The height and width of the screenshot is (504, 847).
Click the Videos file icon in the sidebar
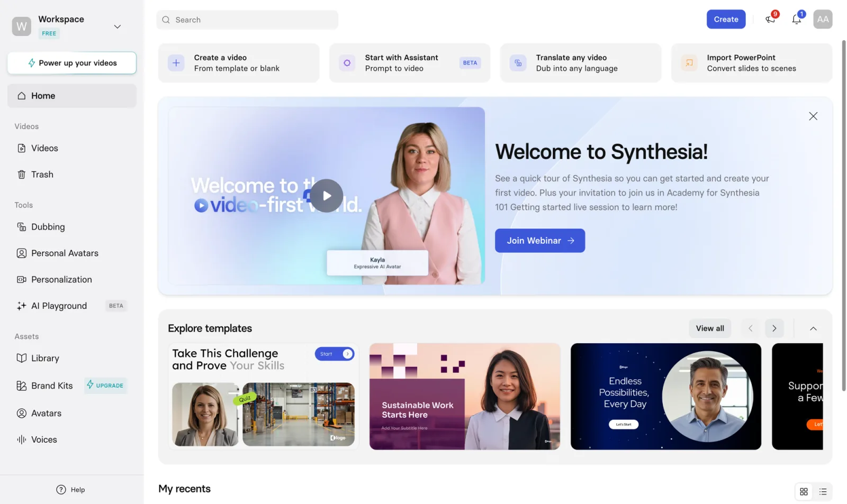[22, 149]
